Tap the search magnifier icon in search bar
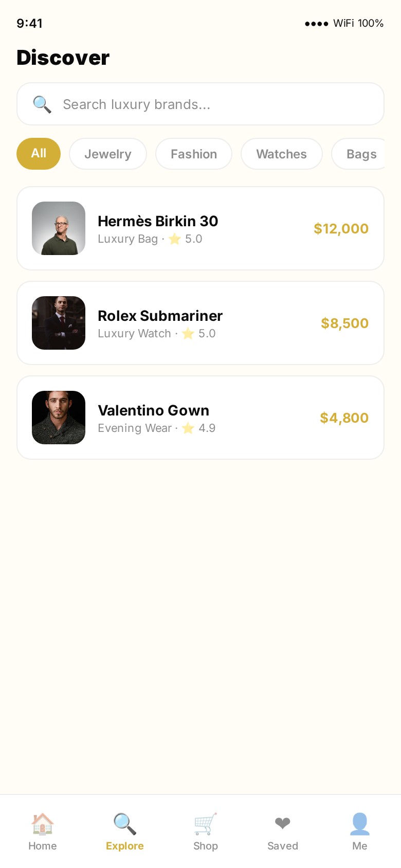The width and height of the screenshot is (401, 868). pyautogui.click(x=42, y=104)
